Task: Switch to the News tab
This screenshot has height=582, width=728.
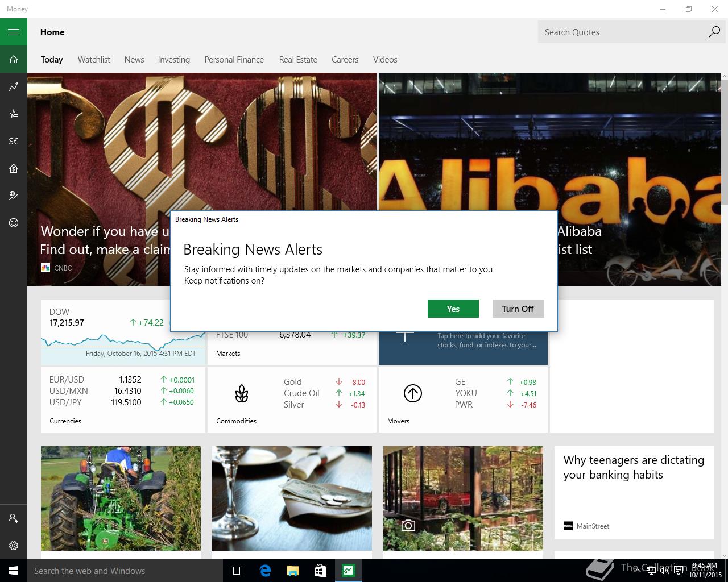Action: [x=134, y=59]
